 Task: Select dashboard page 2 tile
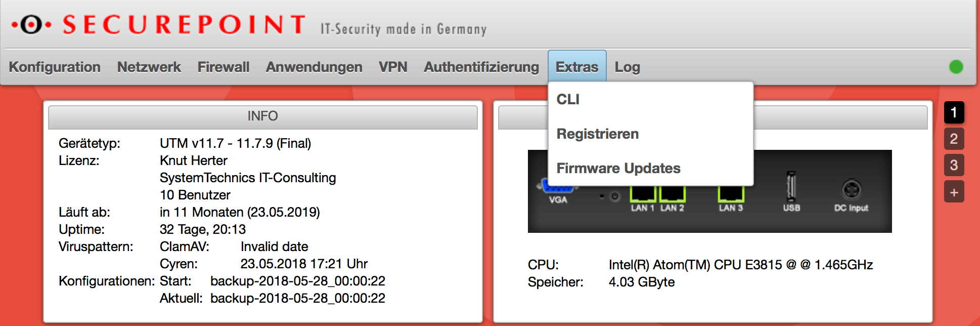(954, 139)
